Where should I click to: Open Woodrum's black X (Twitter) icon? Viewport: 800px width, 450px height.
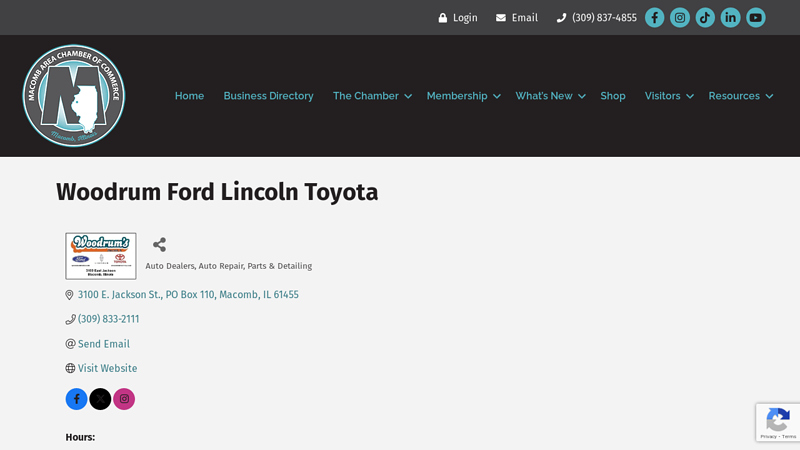coord(100,399)
